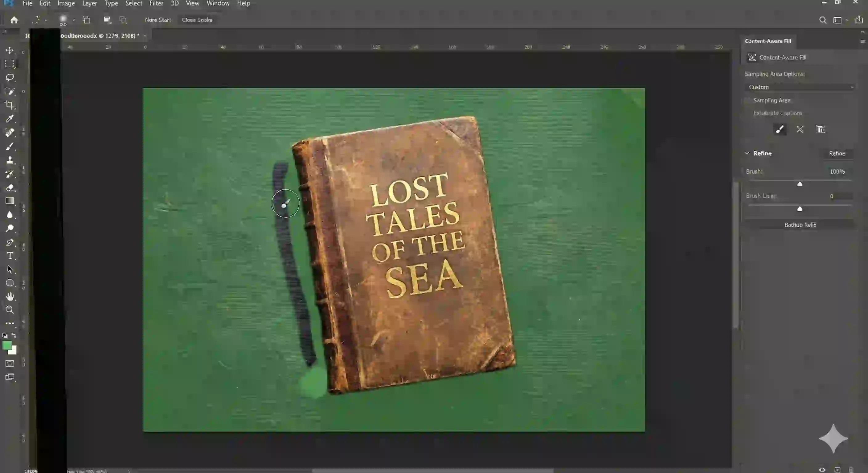Select the Eyedropper tool
This screenshot has width=868, height=473.
click(x=10, y=119)
